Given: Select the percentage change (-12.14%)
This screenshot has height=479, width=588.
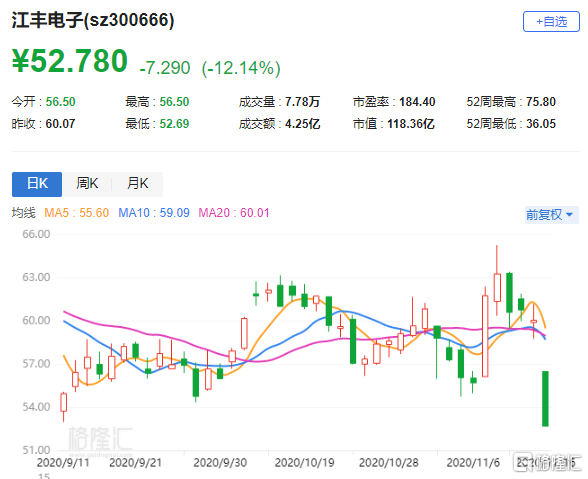Looking at the screenshot, I should point(241,68).
